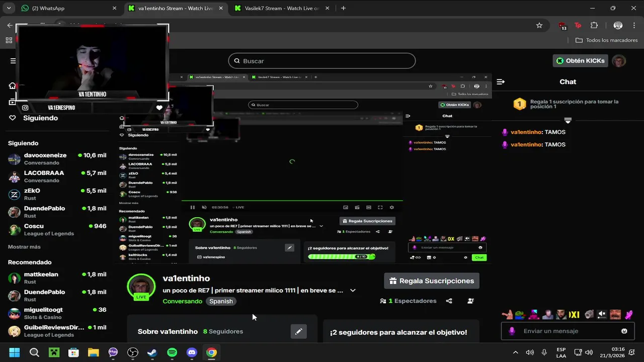Close the WhatsApp tab

click(114, 8)
